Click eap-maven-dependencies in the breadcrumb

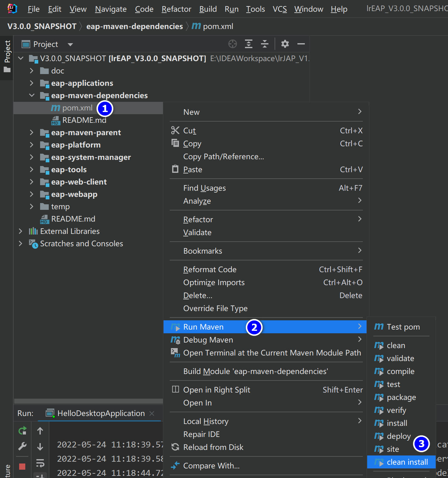pos(135,26)
